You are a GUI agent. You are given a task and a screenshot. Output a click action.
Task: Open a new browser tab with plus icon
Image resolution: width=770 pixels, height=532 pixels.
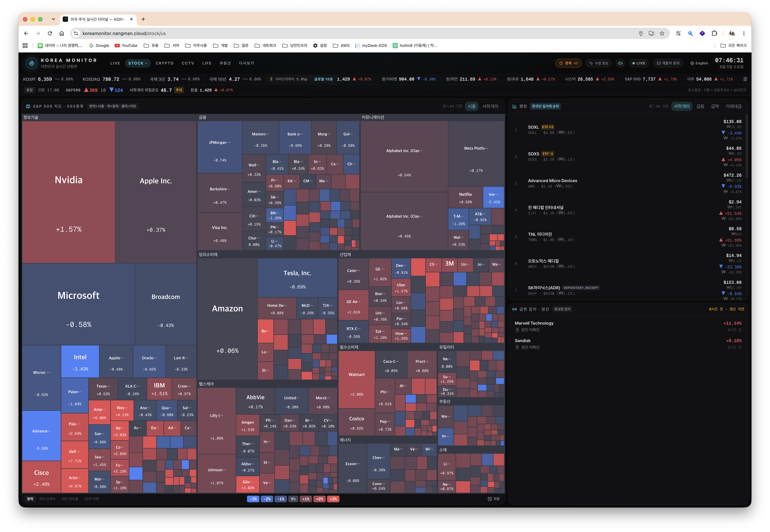143,19
